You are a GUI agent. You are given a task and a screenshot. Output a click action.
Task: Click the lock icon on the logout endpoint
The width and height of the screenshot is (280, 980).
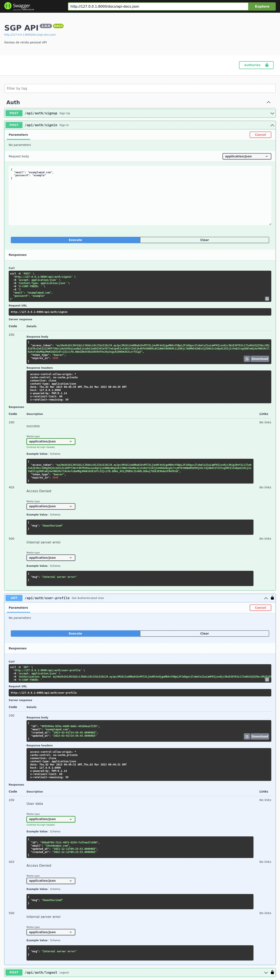[x=272, y=972]
